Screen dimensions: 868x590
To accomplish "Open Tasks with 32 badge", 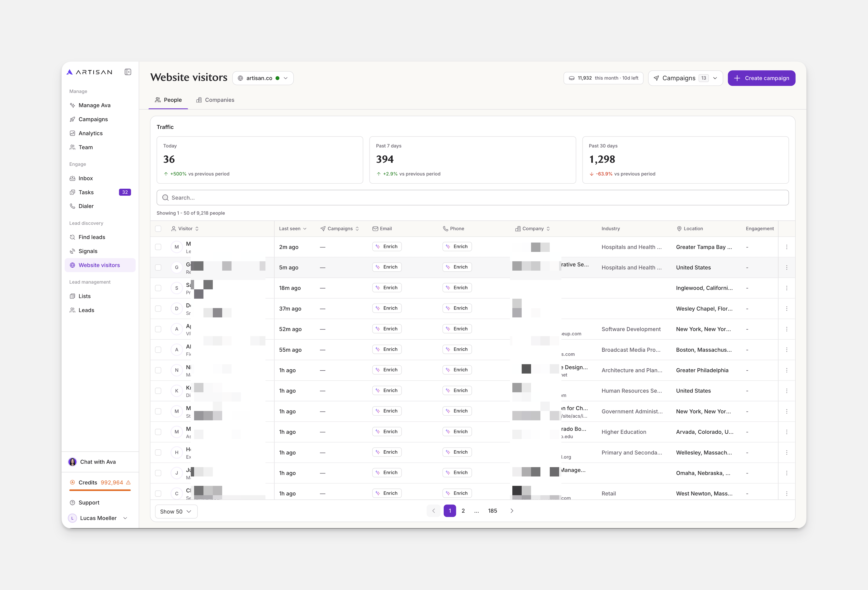I will point(100,192).
